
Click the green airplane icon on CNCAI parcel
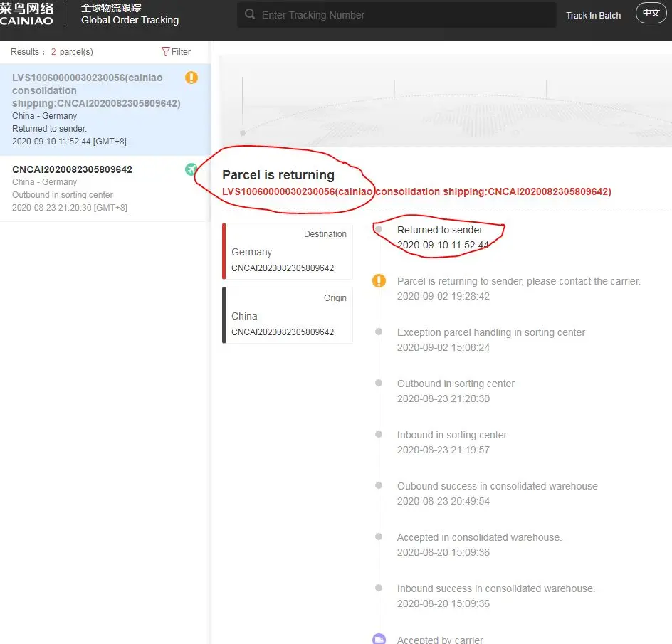pyautogui.click(x=191, y=169)
